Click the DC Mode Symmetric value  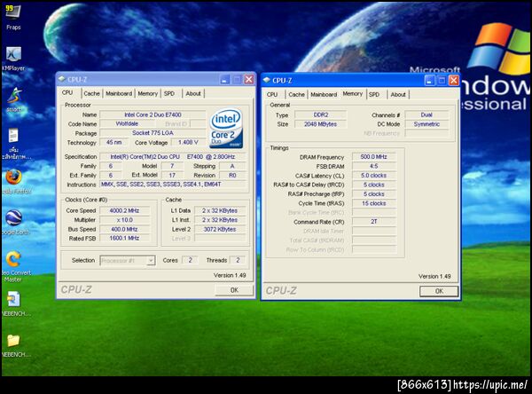pos(426,124)
